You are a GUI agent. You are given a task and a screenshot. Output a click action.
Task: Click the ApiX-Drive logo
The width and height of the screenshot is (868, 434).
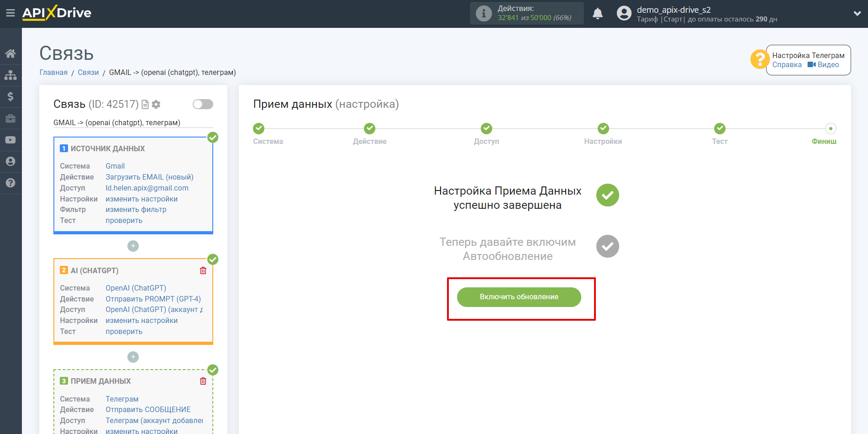tap(57, 13)
